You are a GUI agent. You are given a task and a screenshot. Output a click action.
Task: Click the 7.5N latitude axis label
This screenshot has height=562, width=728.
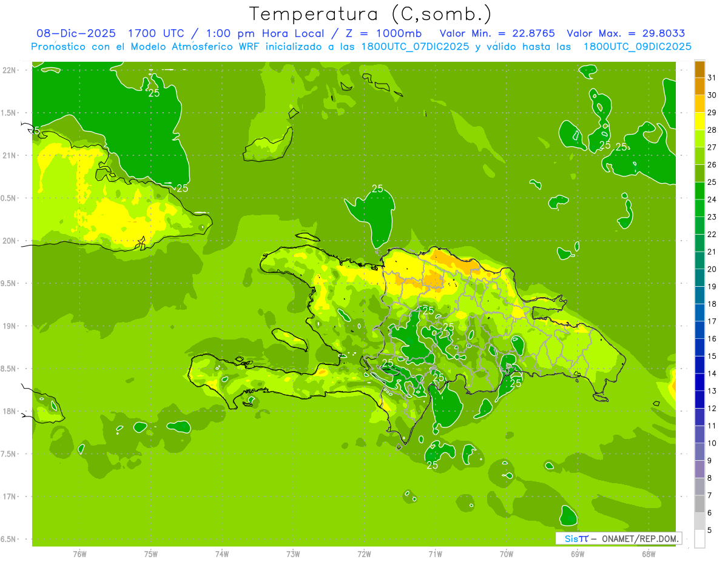click(x=9, y=454)
